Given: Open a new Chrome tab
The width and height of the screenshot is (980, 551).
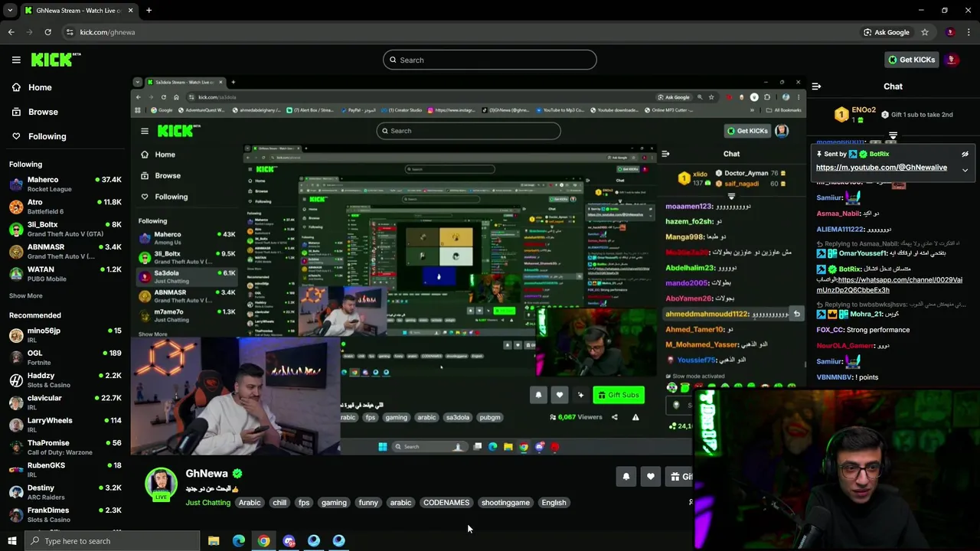Looking at the screenshot, I should click(149, 11).
